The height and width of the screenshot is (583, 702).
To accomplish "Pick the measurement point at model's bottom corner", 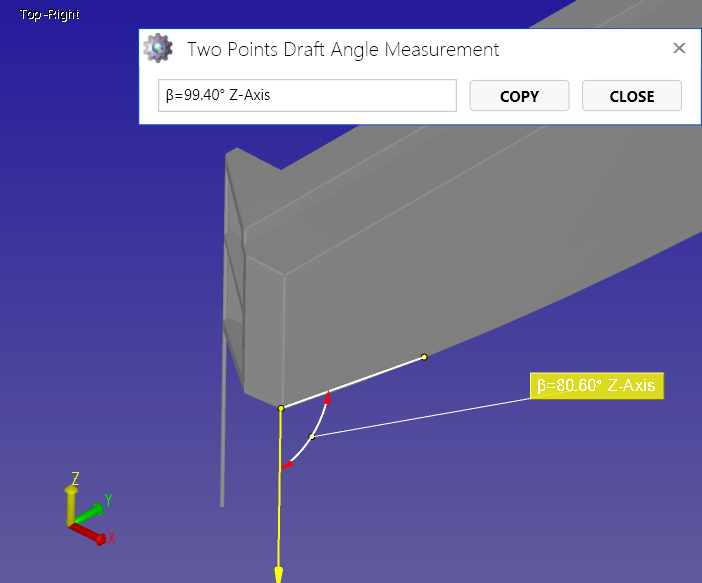I will point(281,408).
